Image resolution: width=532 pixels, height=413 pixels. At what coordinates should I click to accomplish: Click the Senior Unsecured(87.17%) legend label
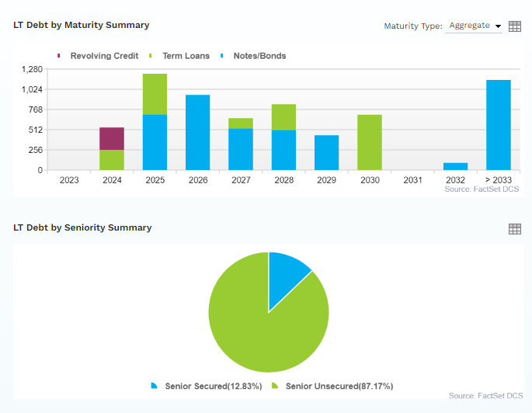tap(339, 386)
